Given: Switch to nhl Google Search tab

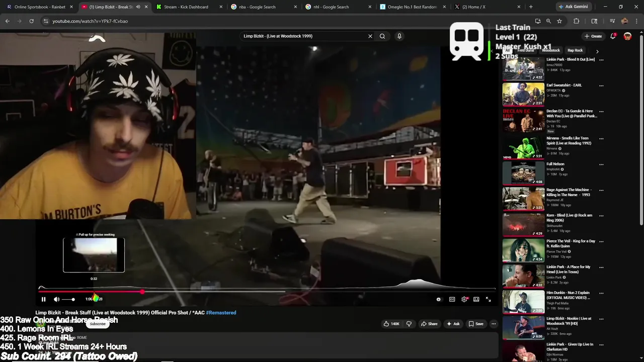Looking at the screenshot, I should point(338,7).
